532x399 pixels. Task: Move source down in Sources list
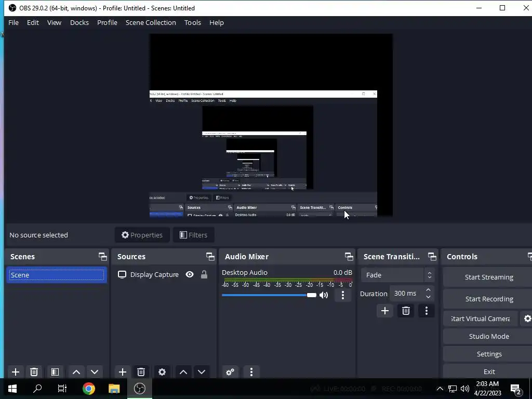(x=202, y=372)
